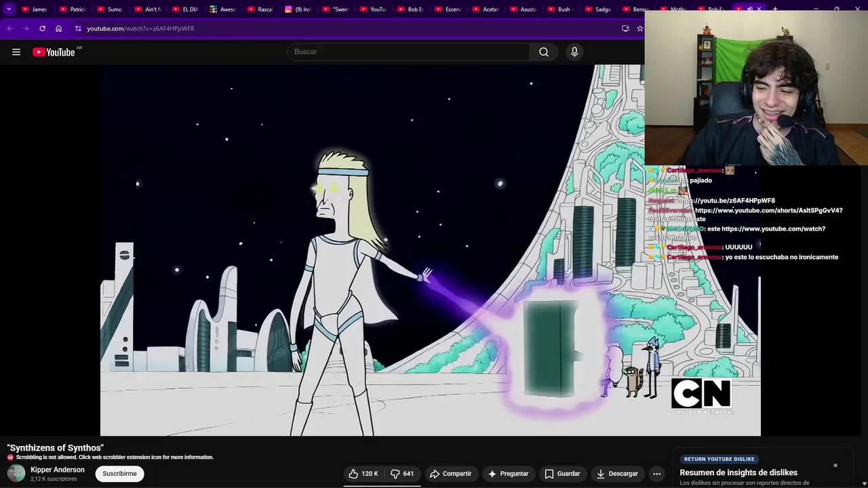Go forward to the next page
The width and height of the screenshot is (868, 488).
point(26,28)
